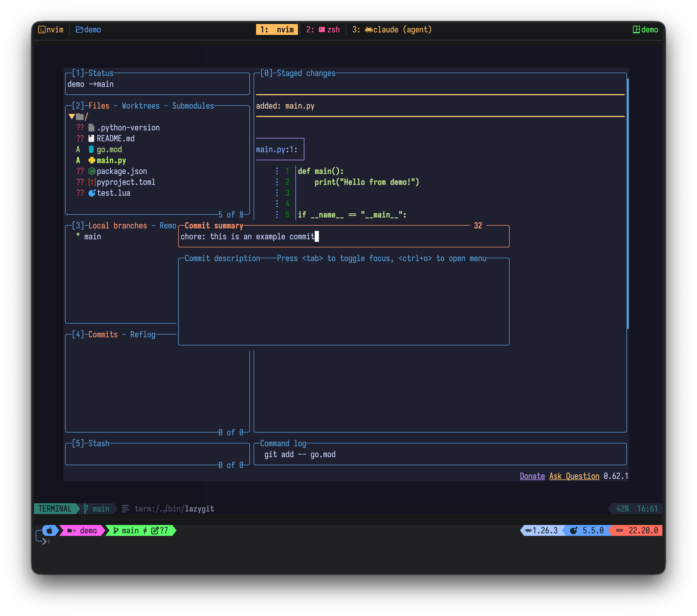Click the zsh tab terminal icon
Viewport: 697px width, 616px height.
[322, 30]
